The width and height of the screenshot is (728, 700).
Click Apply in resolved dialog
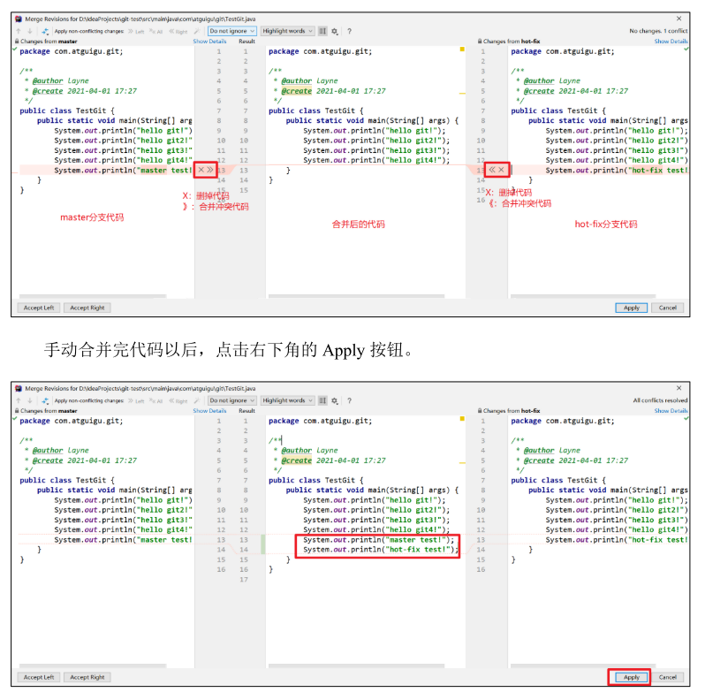[632, 677]
